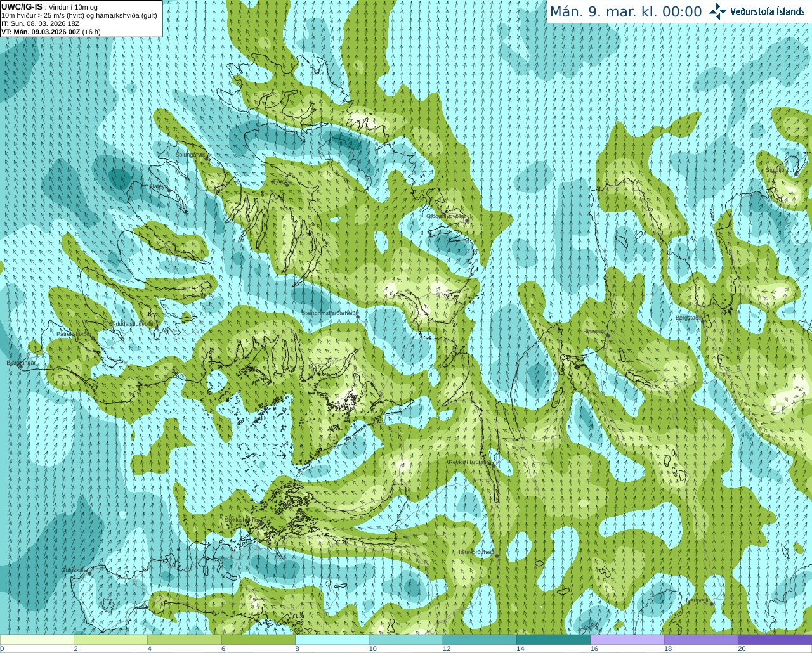
Task: Click the Bíldudalsflugvöllur station dot
Action: pyautogui.click(x=156, y=327)
